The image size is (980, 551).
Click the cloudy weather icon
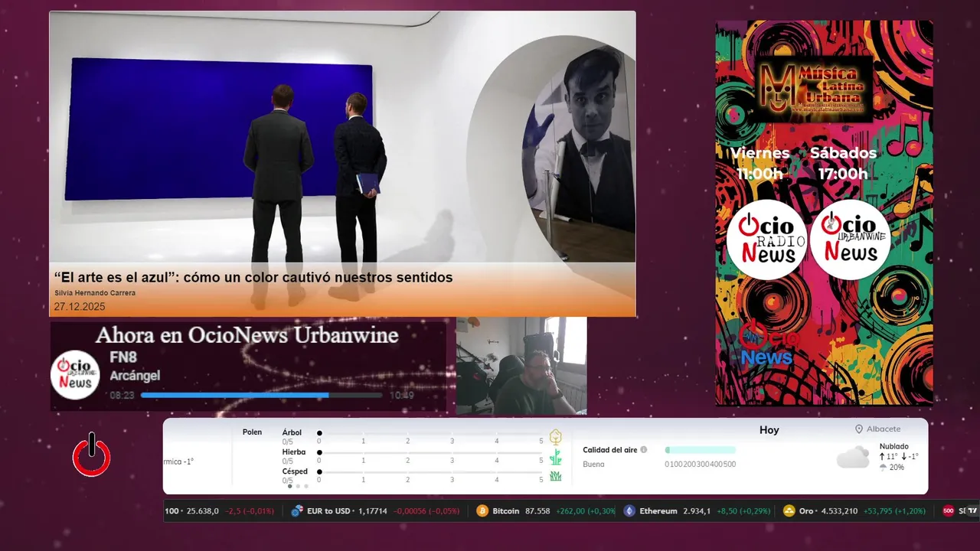[x=853, y=457]
